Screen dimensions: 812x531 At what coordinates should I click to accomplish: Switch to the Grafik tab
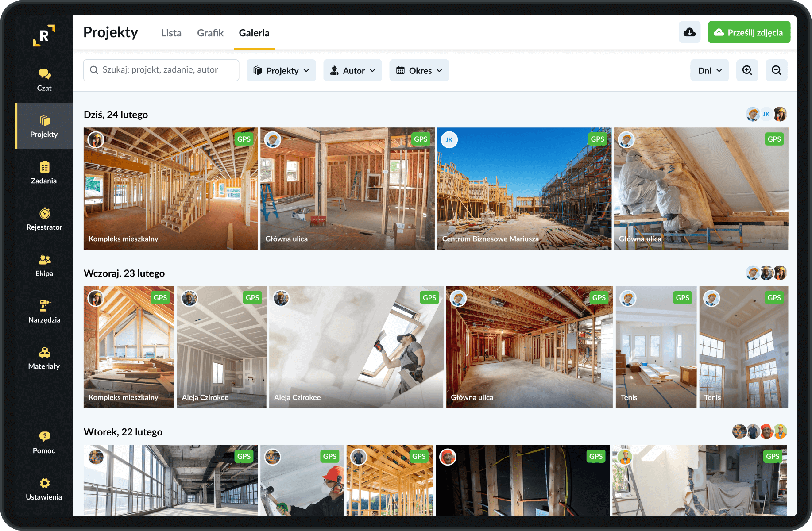(x=210, y=33)
